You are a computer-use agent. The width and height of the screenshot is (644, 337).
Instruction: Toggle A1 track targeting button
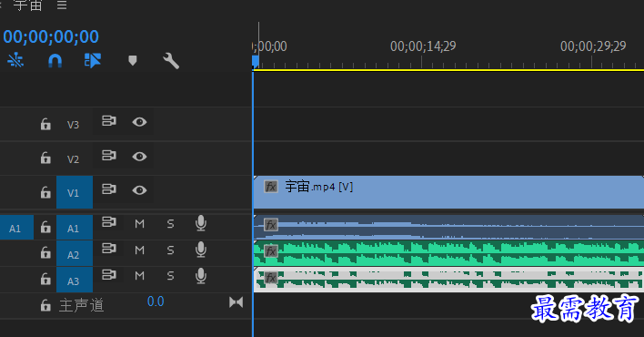click(75, 228)
